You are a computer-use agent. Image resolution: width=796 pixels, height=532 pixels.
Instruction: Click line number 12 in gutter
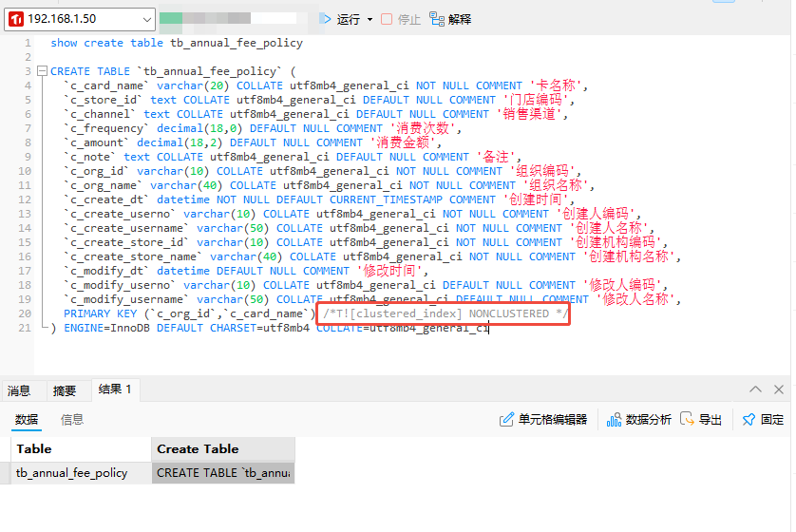coord(25,199)
